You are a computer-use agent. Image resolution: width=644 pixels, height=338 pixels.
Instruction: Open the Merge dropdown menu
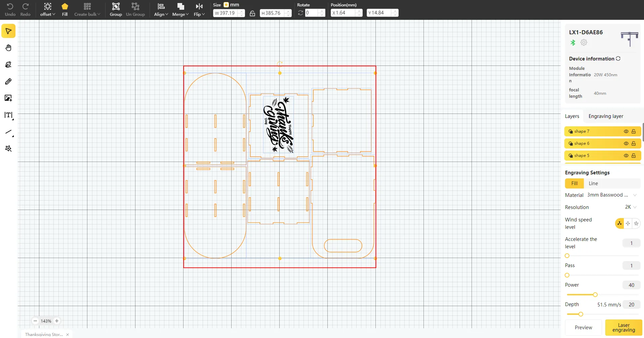coord(180,9)
